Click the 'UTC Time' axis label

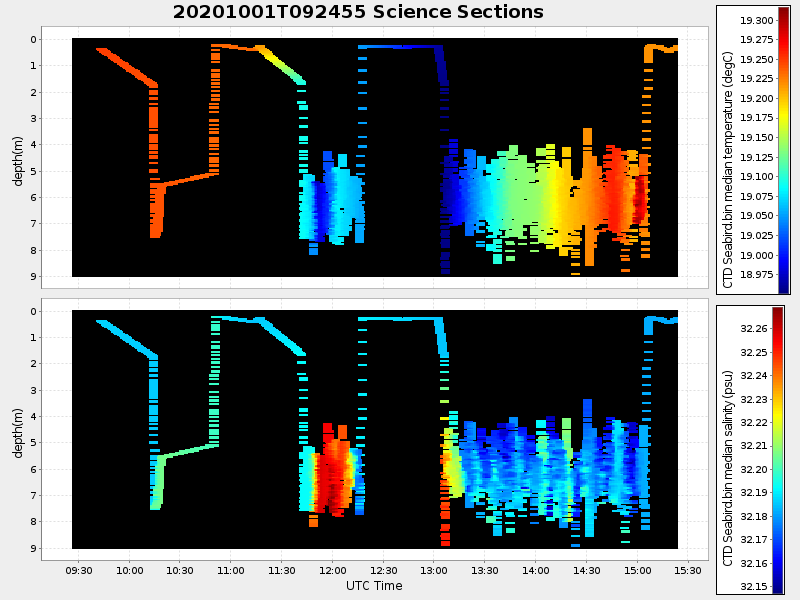pos(374,586)
